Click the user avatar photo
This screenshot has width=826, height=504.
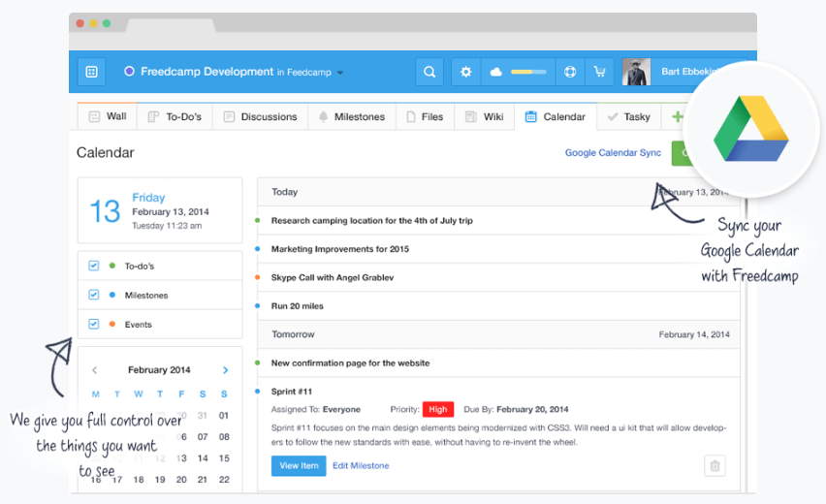pos(636,72)
